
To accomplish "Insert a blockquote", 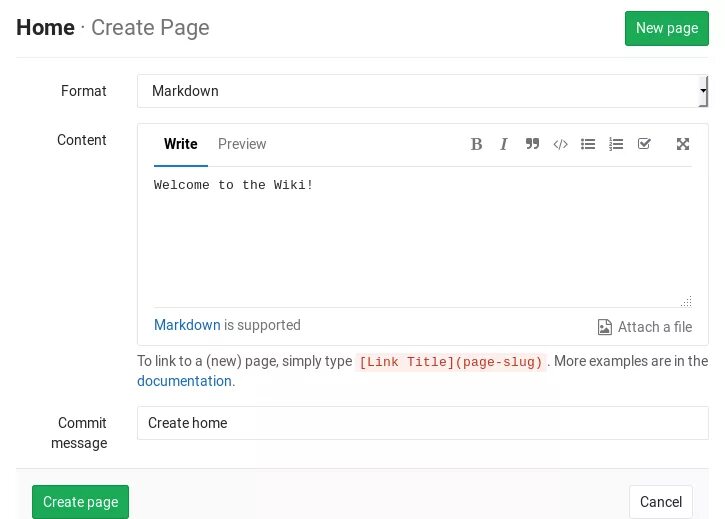I will pyautogui.click(x=532, y=144).
